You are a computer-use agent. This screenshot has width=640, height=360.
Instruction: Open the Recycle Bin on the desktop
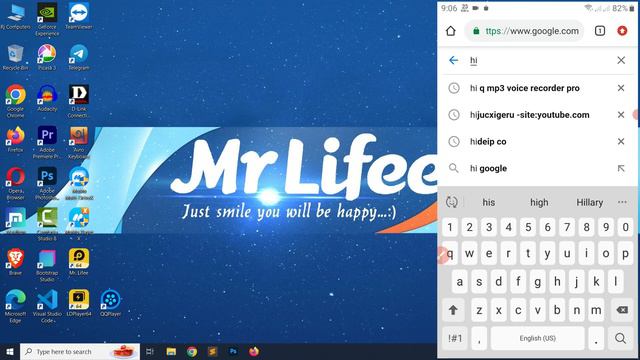[x=16, y=58]
